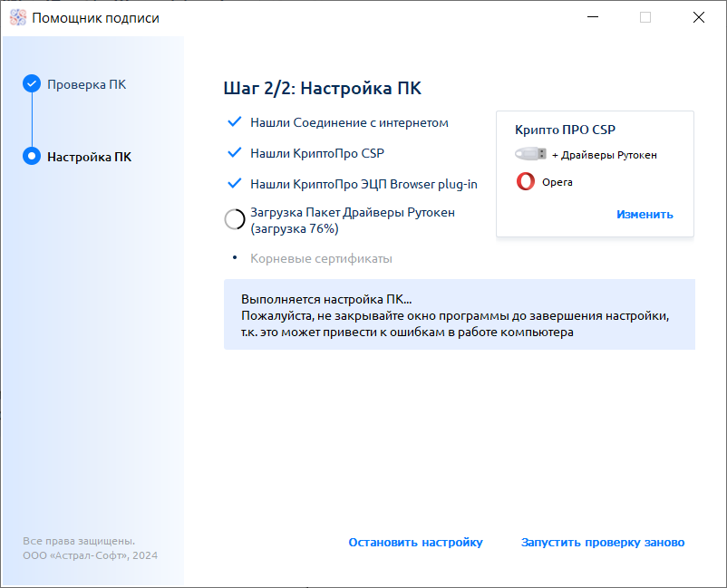Select the completed Проверка ПК step circle
Image resolution: width=727 pixels, height=588 pixels.
click(x=32, y=84)
